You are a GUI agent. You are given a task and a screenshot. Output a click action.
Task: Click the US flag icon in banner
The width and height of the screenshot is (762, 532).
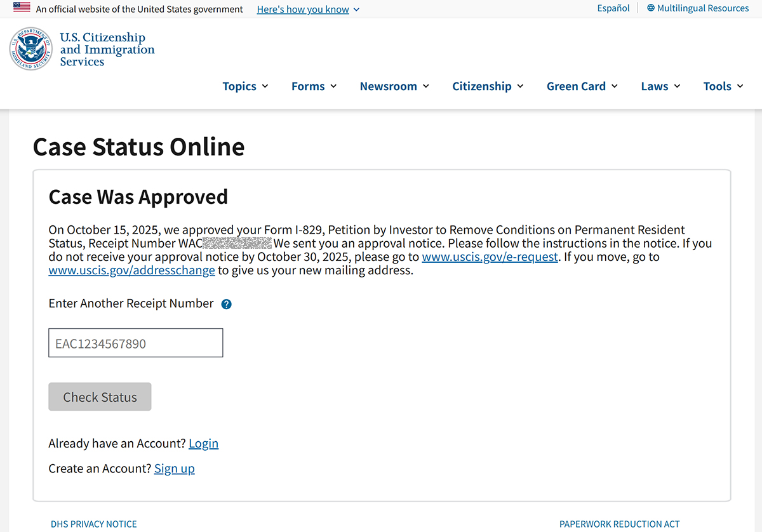[22, 8]
